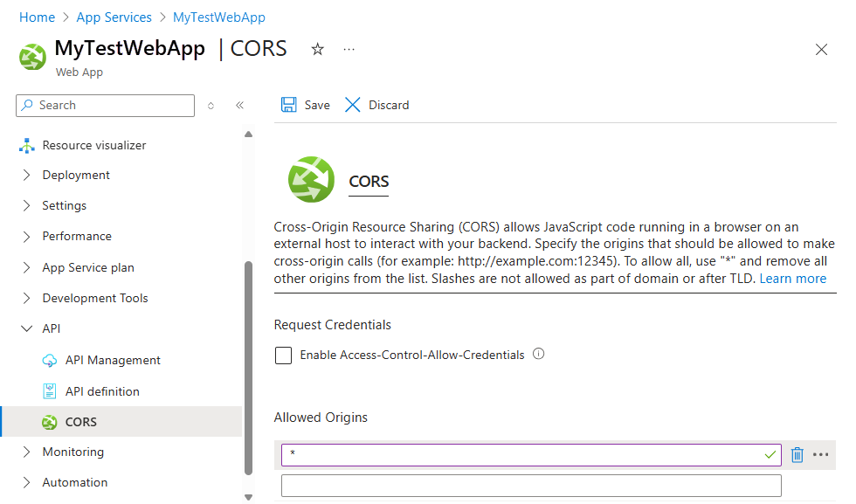Click the green Web App logo icon
This screenshot has height=504, width=856.
[31, 56]
